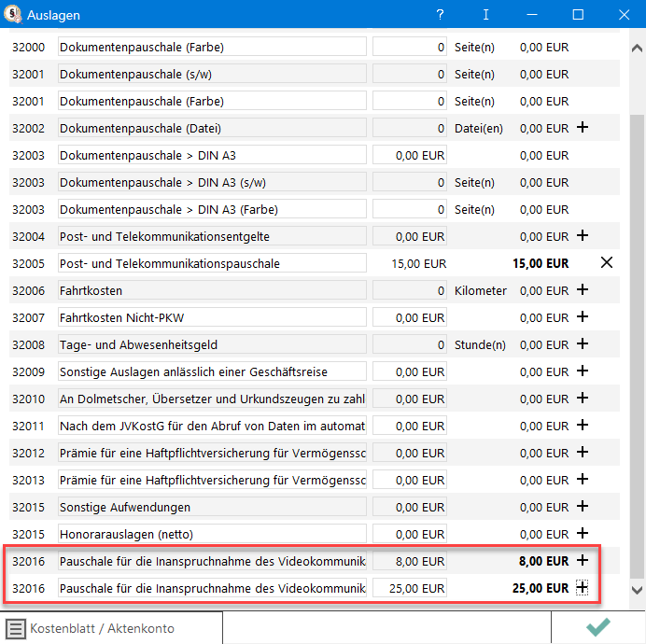Click the Kilometer unit label

(481, 290)
